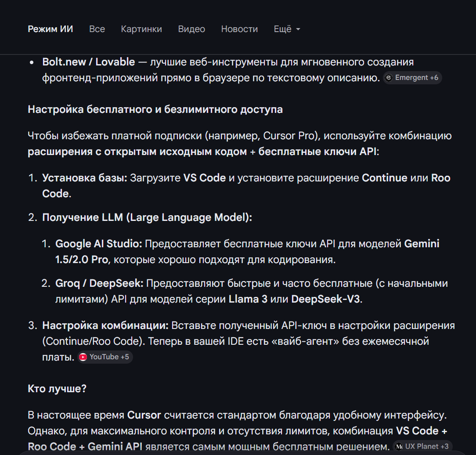Open the UX Planet source icon
The image size is (476, 455).
tap(399, 447)
